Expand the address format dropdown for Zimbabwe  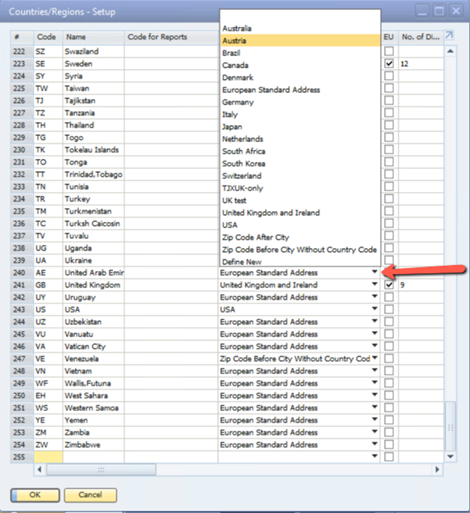pos(375,444)
